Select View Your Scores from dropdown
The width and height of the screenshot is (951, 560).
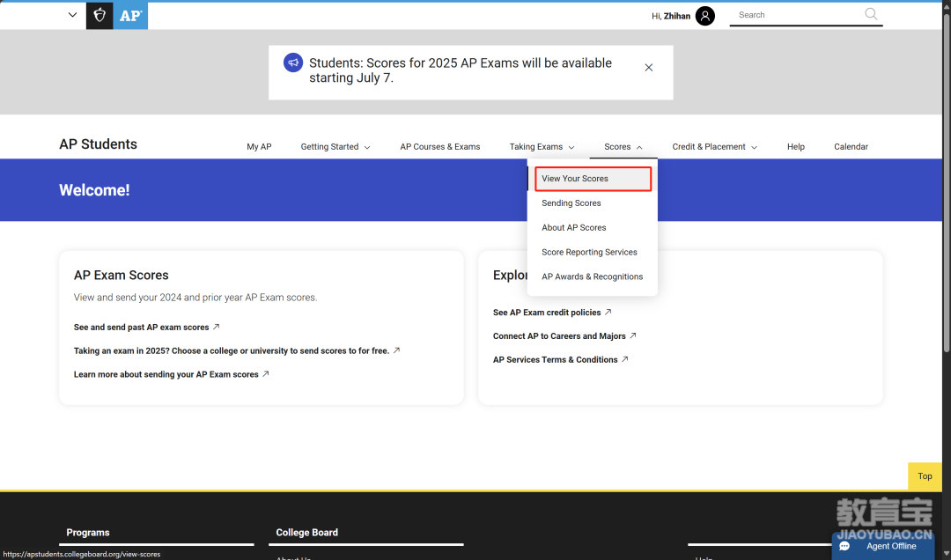click(593, 179)
